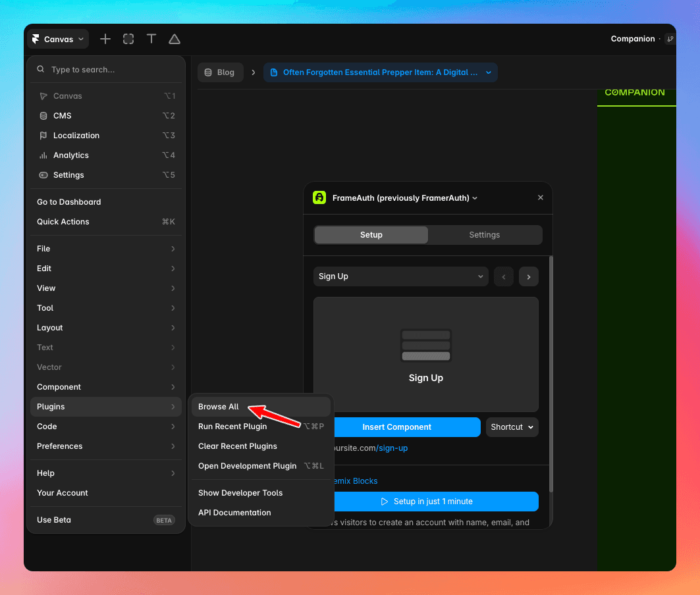Select the Frame tool icon
Screen dimensions: 700x595
(128, 39)
